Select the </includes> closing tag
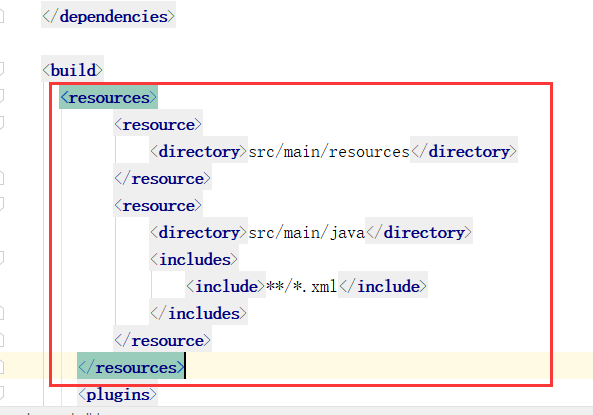 pyautogui.click(x=198, y=314)
